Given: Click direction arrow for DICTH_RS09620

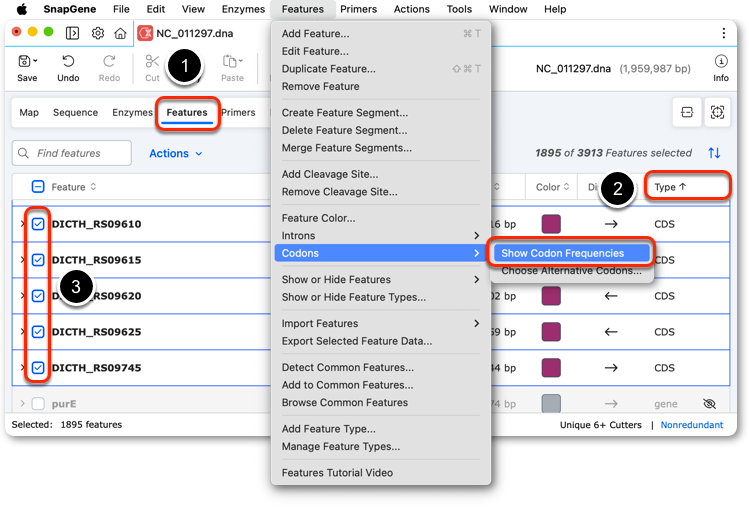Looking at the screenshot, I should pyautogui.click(x=611, y=296).
